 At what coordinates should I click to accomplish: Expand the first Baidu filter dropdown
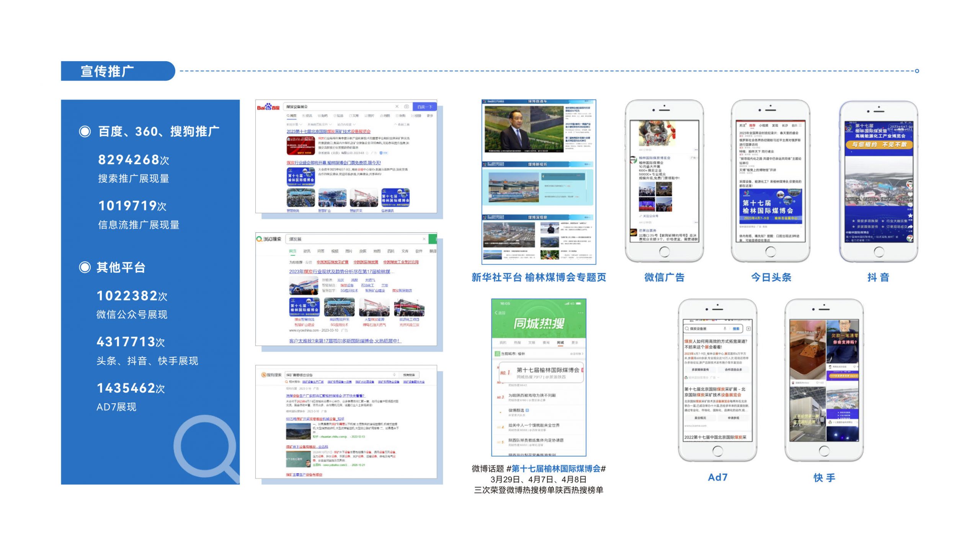pos(294,125)
